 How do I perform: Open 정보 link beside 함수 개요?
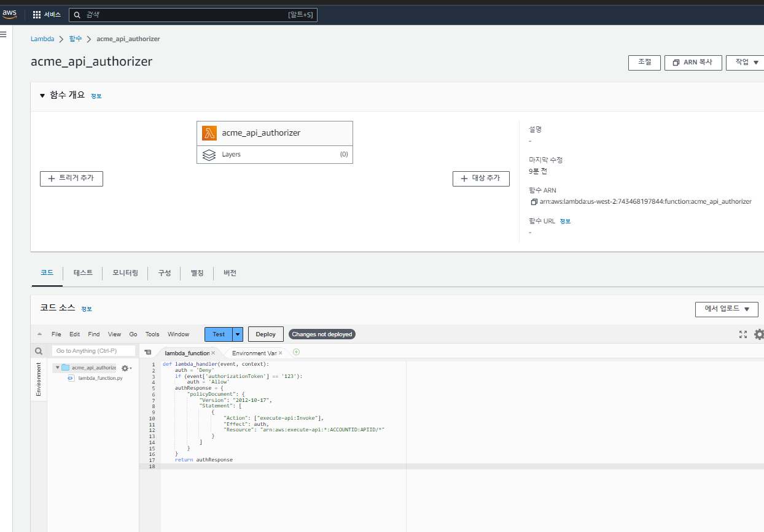pos(96,96)
